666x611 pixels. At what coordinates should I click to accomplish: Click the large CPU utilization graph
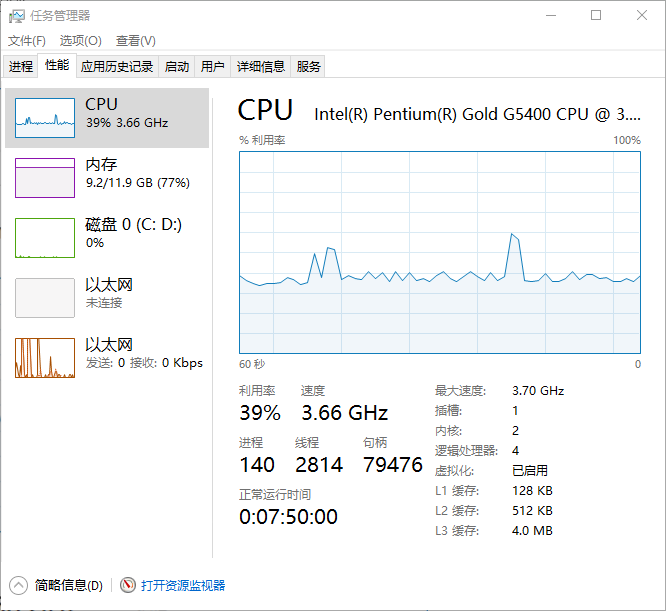(x=440, y=252)
